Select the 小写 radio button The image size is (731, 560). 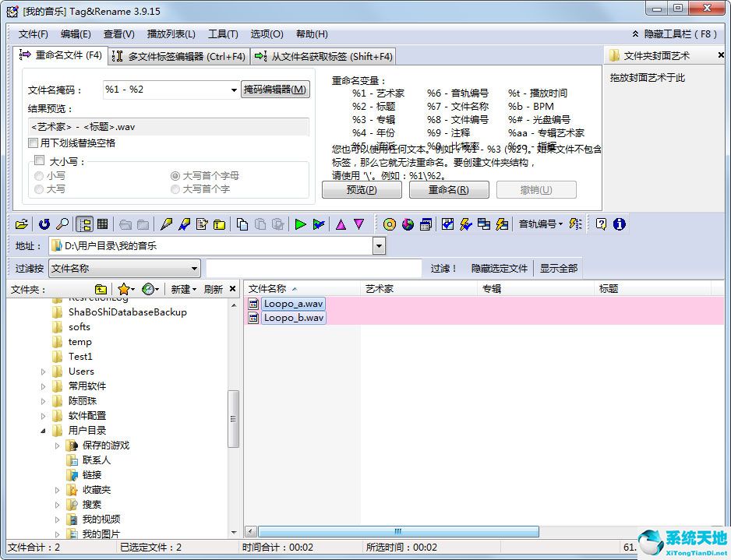[39, 176]
